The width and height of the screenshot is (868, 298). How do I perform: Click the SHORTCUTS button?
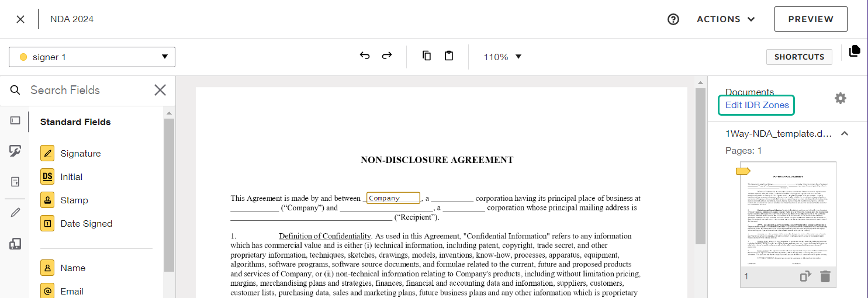pyautogui.click(x=799, y=57)
